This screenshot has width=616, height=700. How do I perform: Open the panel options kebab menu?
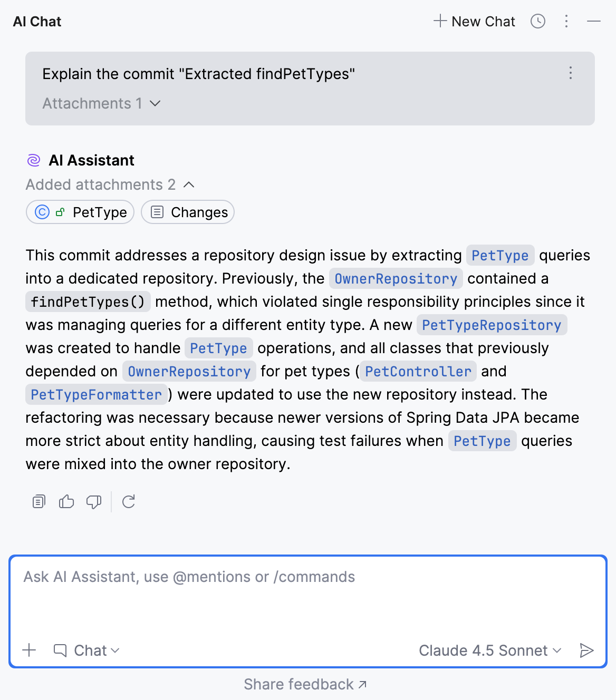pos(566,21)
